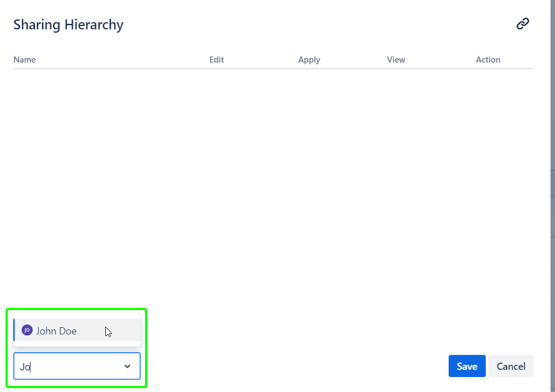
Task: Click the Name column header
Action: [24, 60]
